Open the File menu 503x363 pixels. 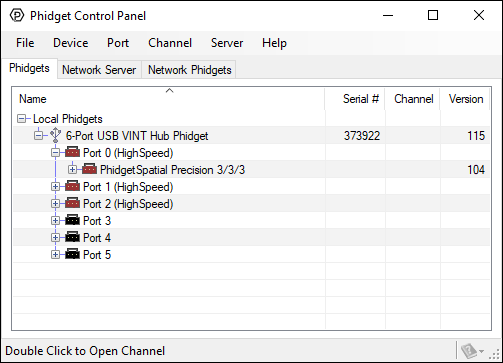point(25,43)
